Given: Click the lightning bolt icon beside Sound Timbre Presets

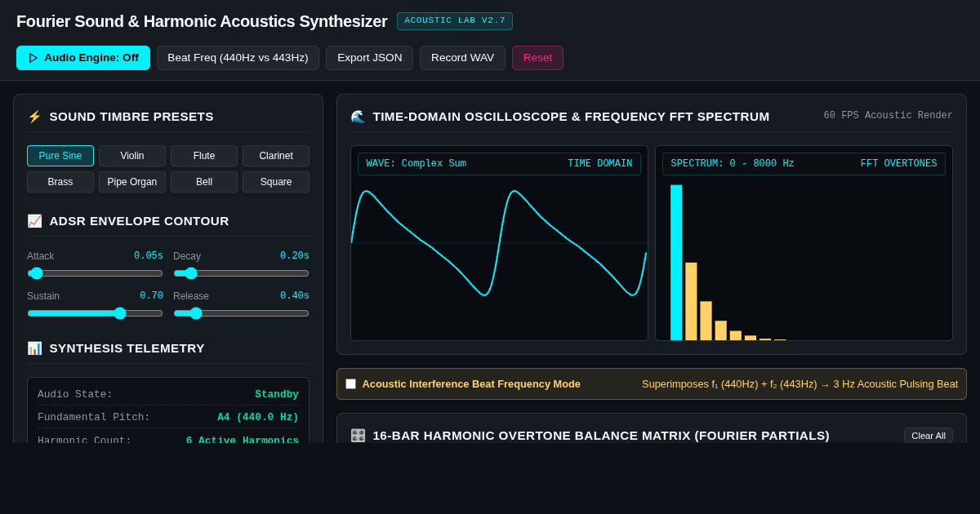Looking at the screenshot, I should click(x=34, y=117).
